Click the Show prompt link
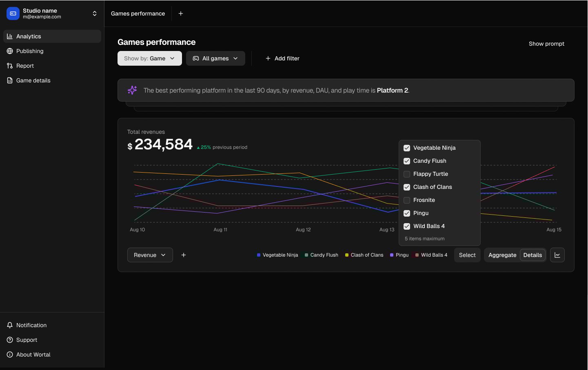 pos(546,44)
